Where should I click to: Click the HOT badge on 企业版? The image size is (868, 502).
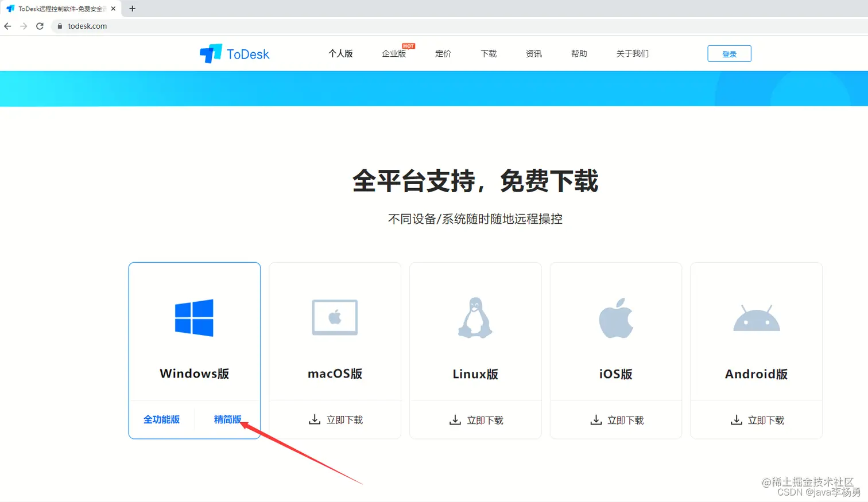[x=408, y=46]
